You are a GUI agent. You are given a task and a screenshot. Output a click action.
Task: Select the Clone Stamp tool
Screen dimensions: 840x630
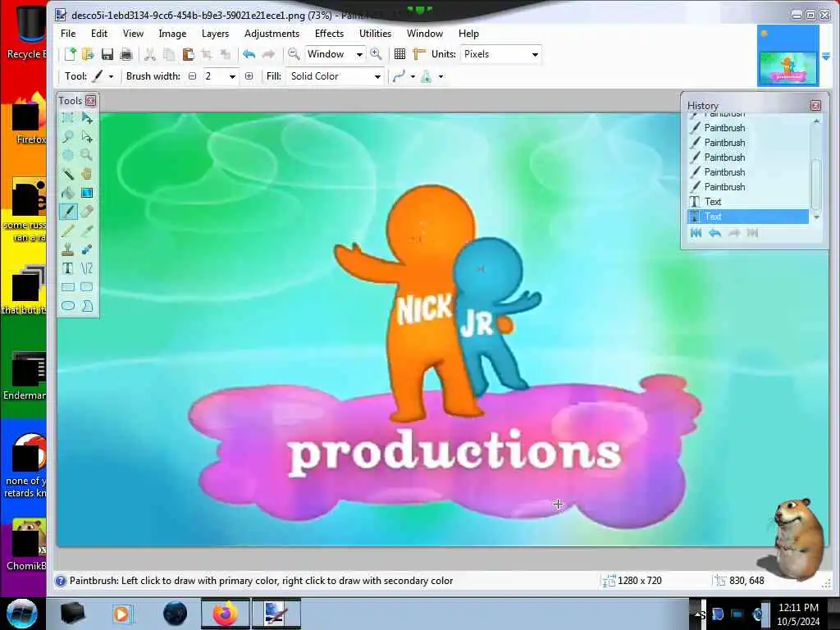click(68, 249)
